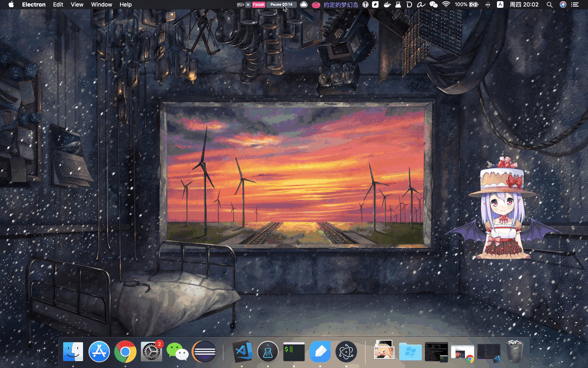Open Visual Studio Code in the Dock
Image resolution: width=588 pixels, height=368 pixels.
coord(242,352)
